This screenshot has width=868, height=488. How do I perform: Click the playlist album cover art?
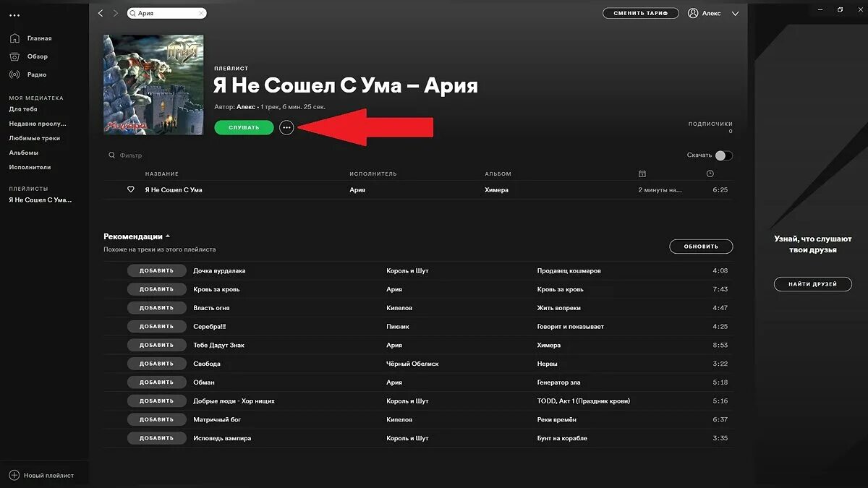pos(153,85)
